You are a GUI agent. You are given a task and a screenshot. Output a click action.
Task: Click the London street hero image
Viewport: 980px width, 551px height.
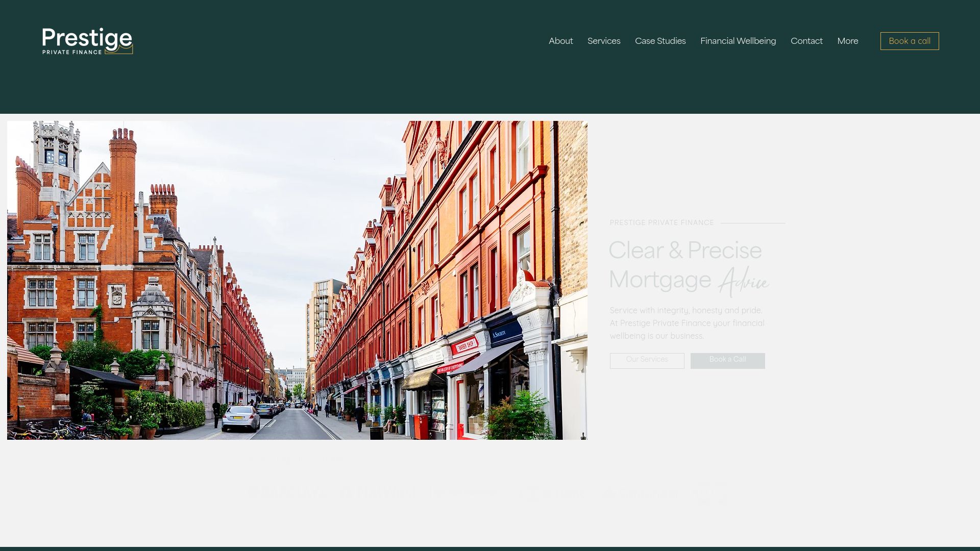pyautogui.click(x=297, y=280)
